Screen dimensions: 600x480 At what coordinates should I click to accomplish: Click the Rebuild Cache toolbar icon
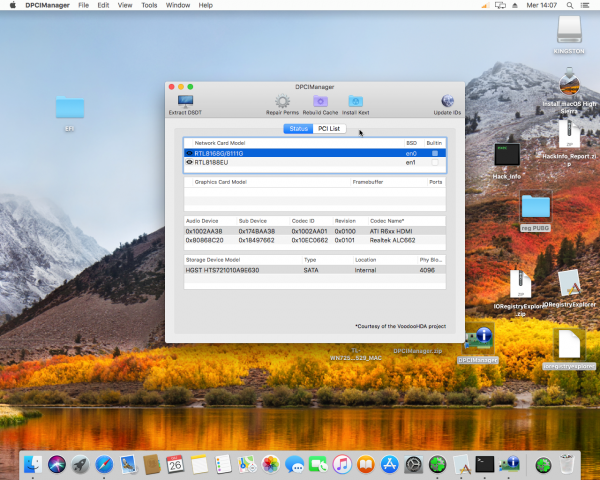click(x=319, y=102)
